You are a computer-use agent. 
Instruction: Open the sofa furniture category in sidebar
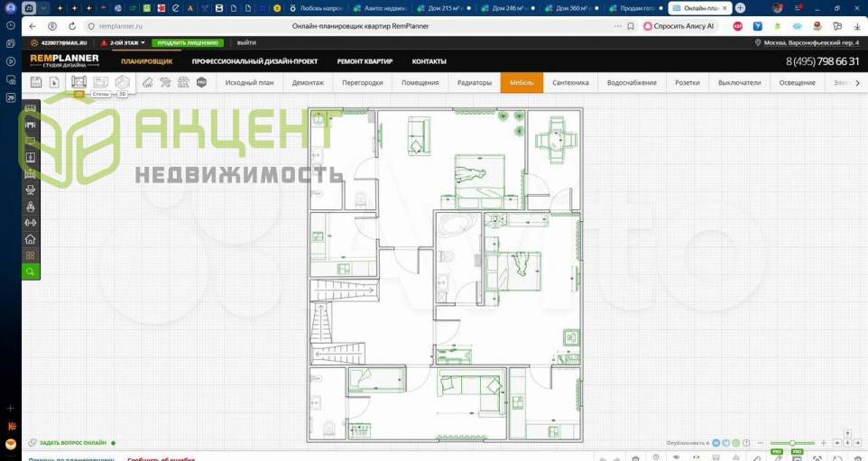[31, 109]
